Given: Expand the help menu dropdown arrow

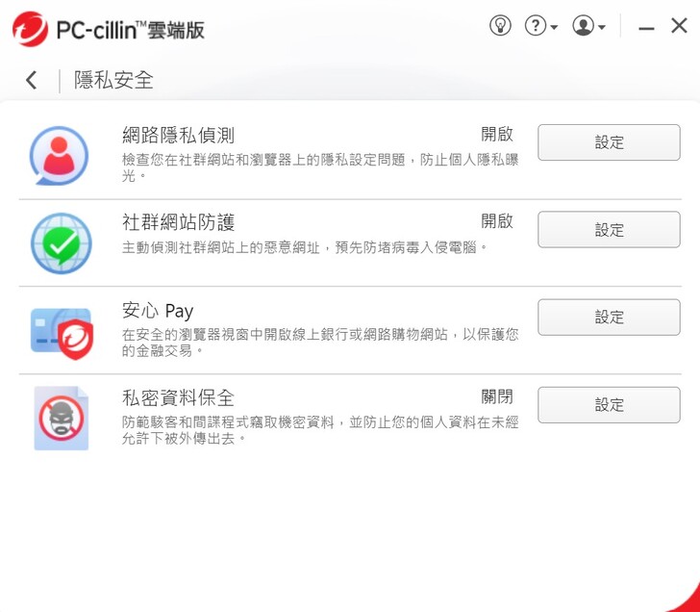Looking at the screenshot, I should (x=554, y=27).
